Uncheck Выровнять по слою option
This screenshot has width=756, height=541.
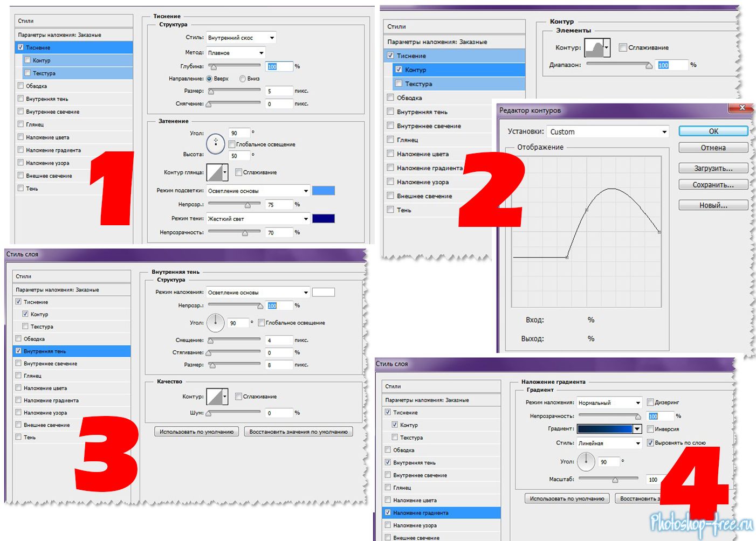tap(650, 443)
